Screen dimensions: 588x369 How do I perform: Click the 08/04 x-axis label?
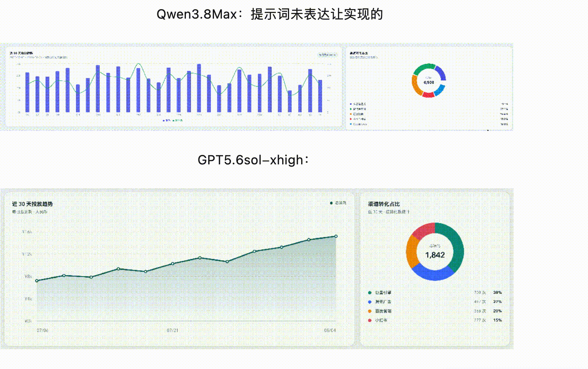tap(330, 331)
